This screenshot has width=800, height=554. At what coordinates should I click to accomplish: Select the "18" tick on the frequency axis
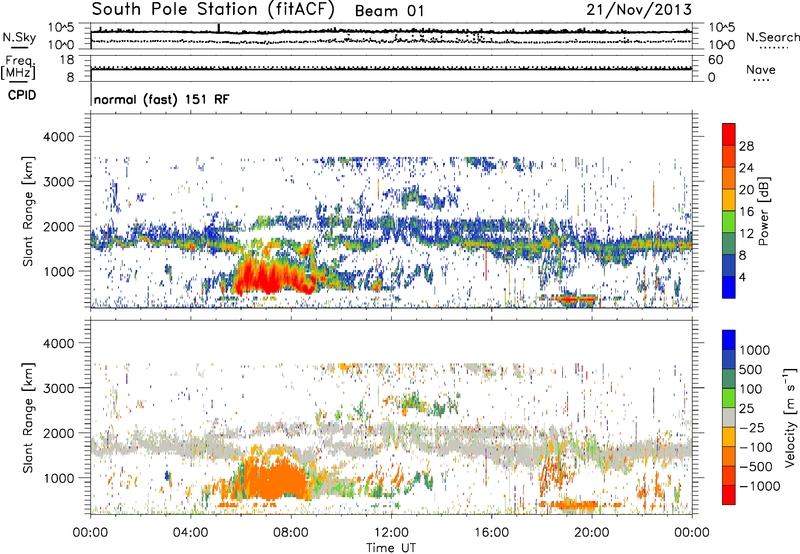click(x=67, y=60)
